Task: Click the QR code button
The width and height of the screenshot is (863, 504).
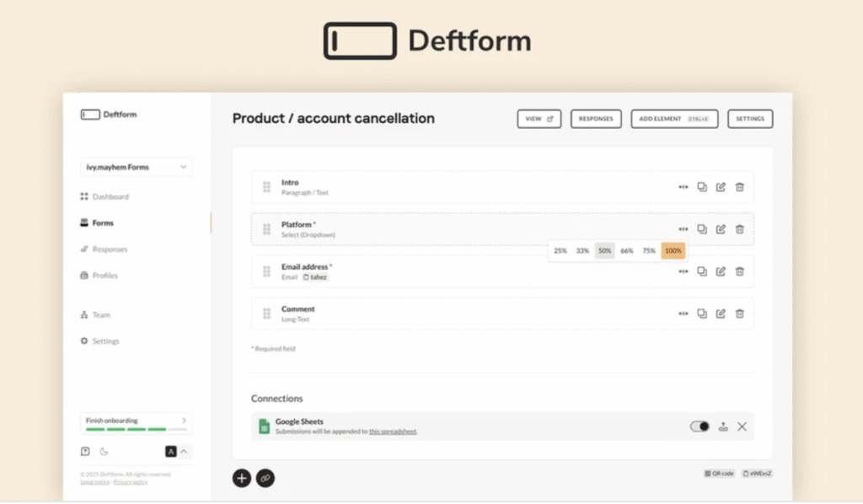Action: tap(720, 473)
